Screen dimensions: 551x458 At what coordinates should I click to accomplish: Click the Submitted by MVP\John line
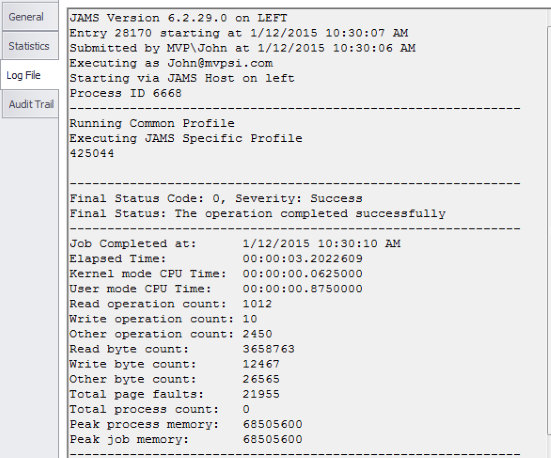pos(242,48)
